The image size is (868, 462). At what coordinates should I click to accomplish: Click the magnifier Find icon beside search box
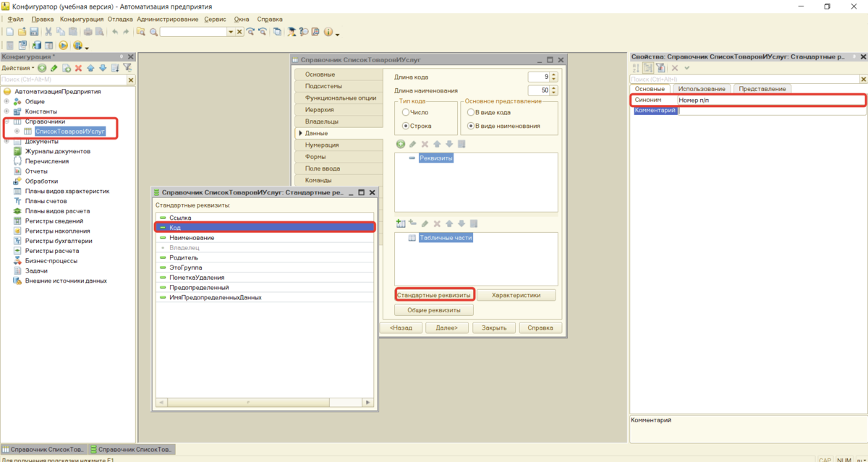pos(153,32)
